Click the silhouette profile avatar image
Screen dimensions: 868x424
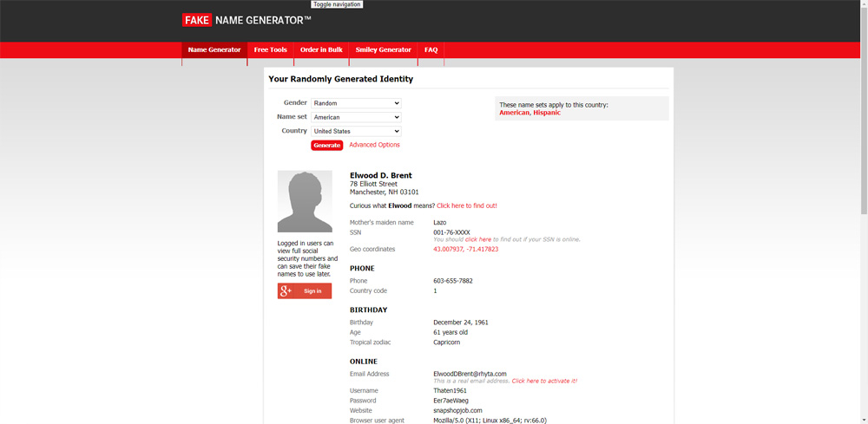(305, 201)
